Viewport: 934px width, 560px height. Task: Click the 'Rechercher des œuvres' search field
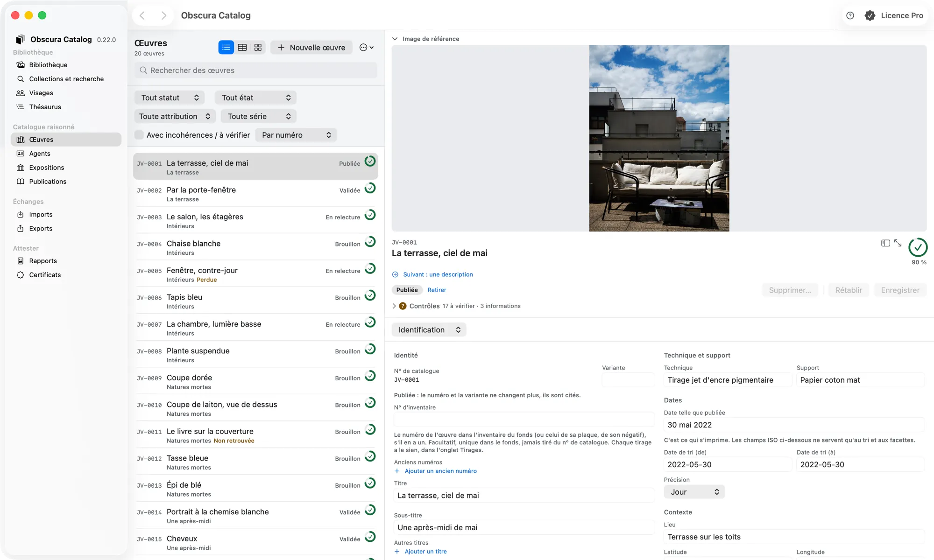pos(256,70)
